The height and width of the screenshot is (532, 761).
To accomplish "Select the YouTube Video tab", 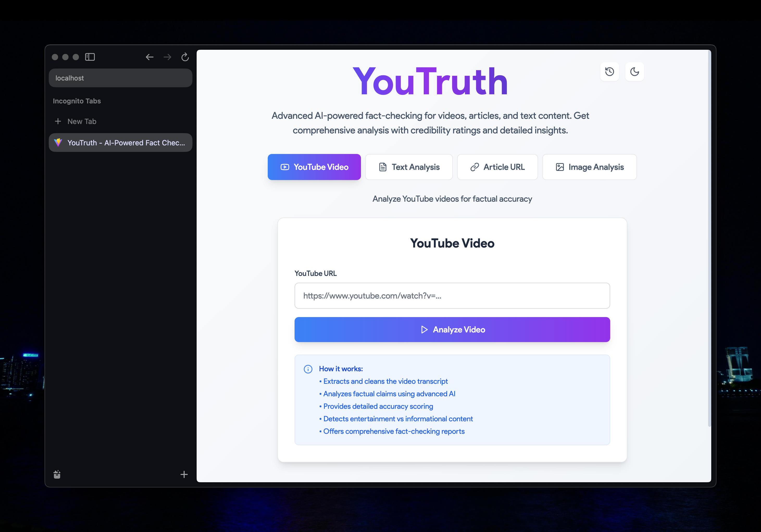I will tap(314, 167).
